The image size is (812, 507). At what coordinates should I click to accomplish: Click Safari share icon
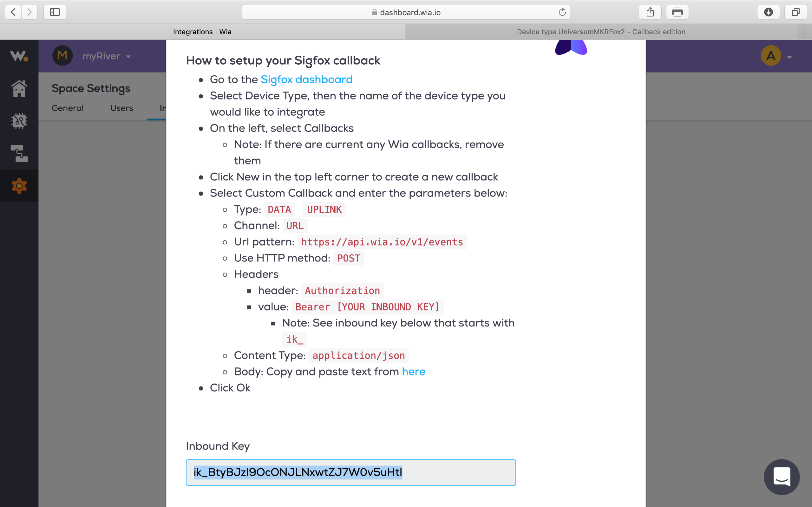tap(650, 12)
